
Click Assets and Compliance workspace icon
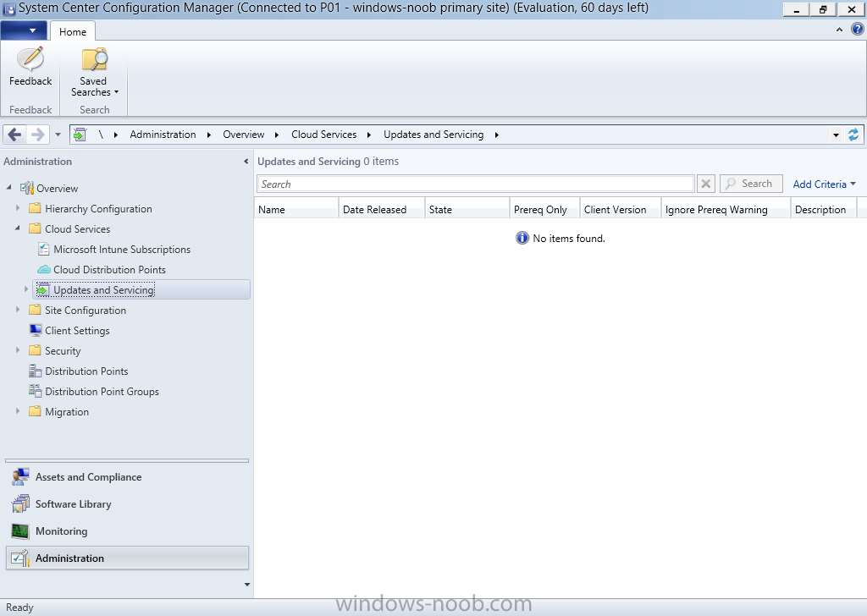pyautogui.click(x=20, y=476)
